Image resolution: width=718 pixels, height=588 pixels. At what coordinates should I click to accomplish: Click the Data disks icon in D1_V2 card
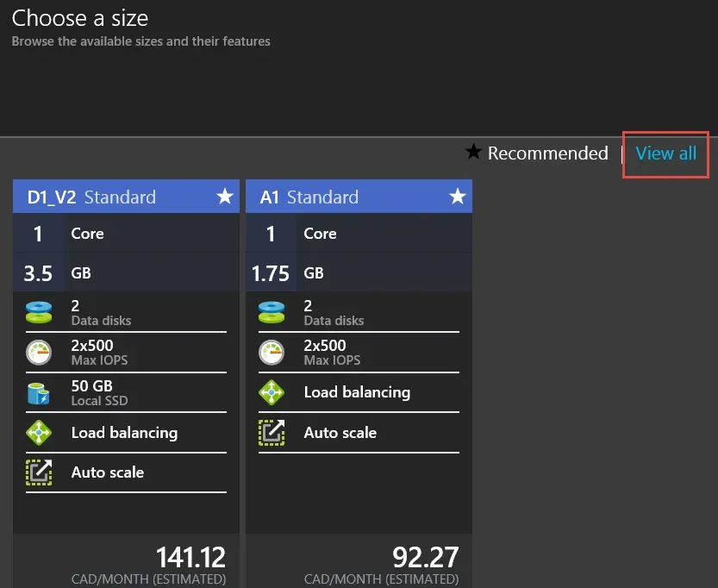pos(40,312)
